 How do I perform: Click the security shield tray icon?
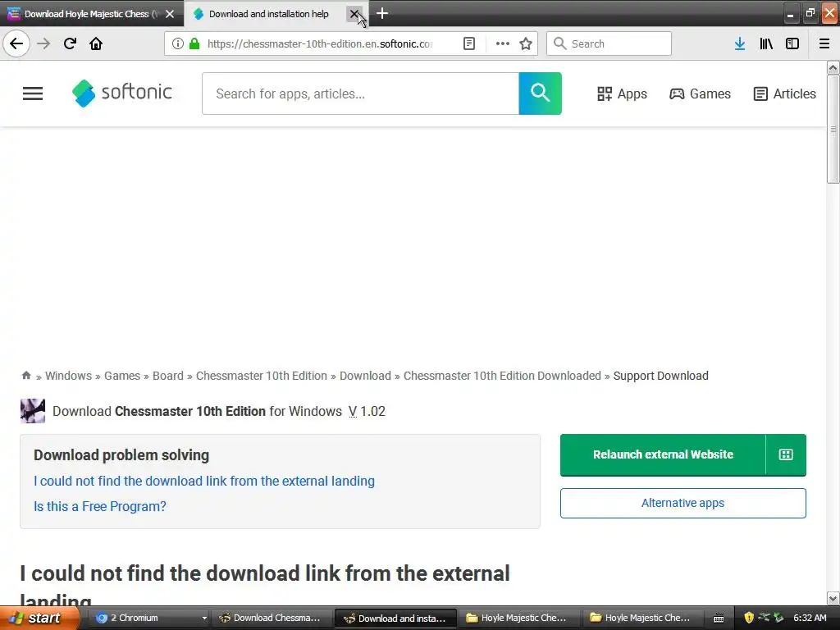[748, 618]
